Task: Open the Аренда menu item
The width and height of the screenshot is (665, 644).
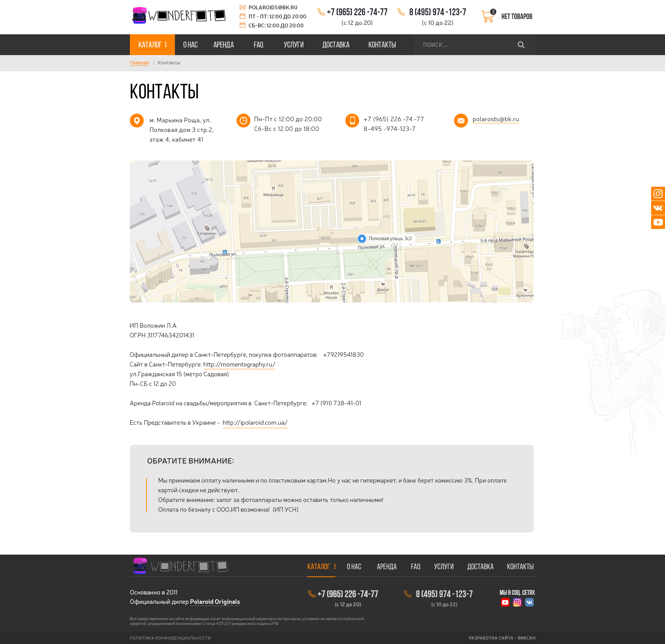Action: click(223, 45)
